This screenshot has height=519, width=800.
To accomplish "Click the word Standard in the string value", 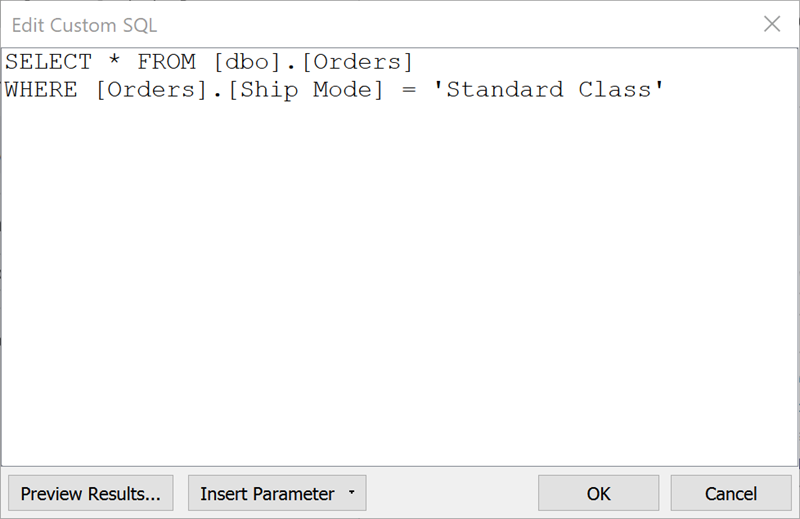I will pyautogui.click(x=505, y=90).
